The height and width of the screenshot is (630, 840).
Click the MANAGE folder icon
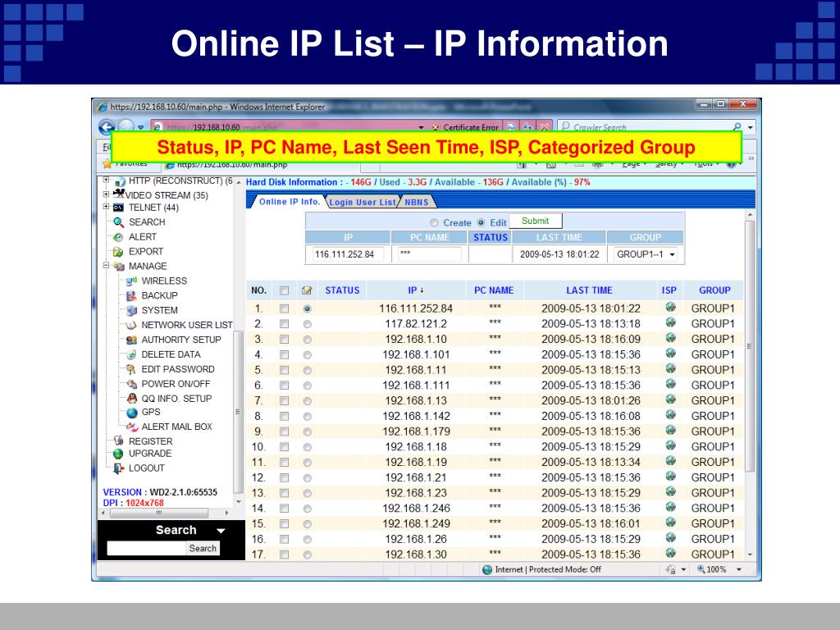pyautogui.click(x=119, y=267)
